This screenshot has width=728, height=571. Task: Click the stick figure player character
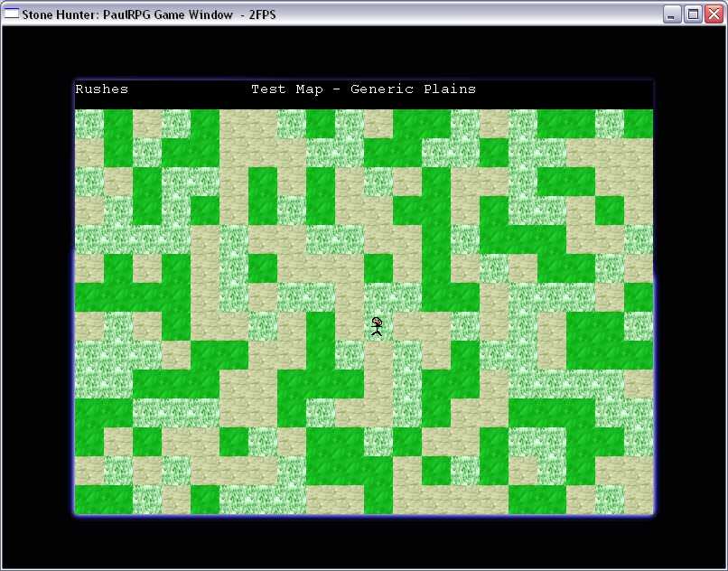pos(378,326)
